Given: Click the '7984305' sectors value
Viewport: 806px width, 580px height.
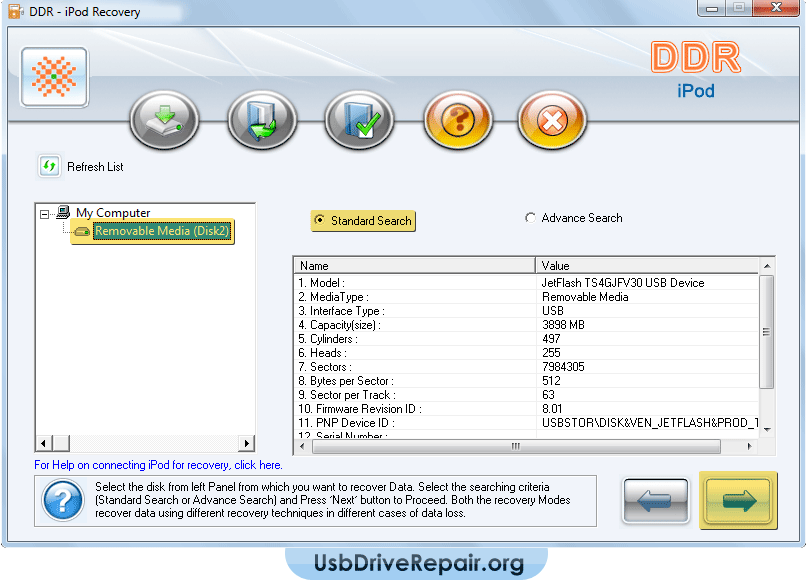Looking at the screenshot, I should coord(563,367).
